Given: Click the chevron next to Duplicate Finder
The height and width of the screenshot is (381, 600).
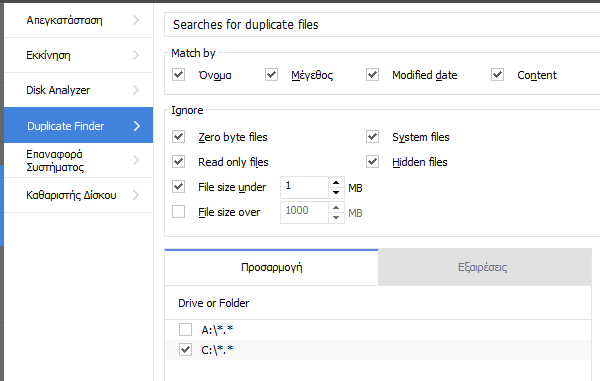Looking at the screenshot, I should (137, 126).
